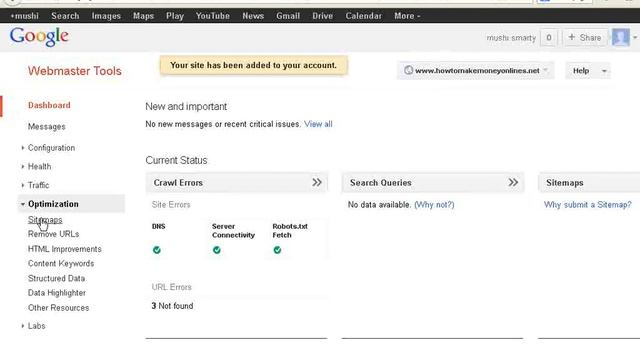Open Images in the top bar
640x360 pixels.
pyautogui.click(x=106, y=16)
